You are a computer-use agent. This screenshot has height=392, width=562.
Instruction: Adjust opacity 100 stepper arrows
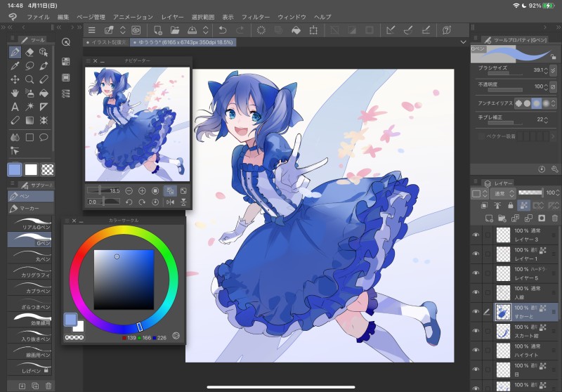pos(546,86)
